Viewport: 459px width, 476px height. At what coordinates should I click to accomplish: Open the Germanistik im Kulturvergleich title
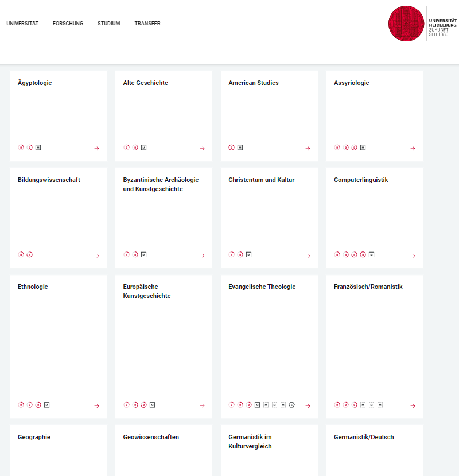(250, 442)
